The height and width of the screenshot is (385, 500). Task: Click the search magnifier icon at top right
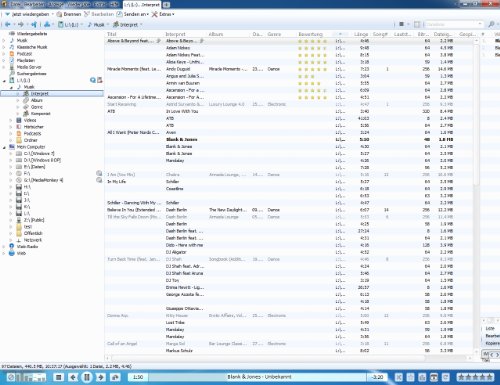pyautogui.click(x=491, y=24)
